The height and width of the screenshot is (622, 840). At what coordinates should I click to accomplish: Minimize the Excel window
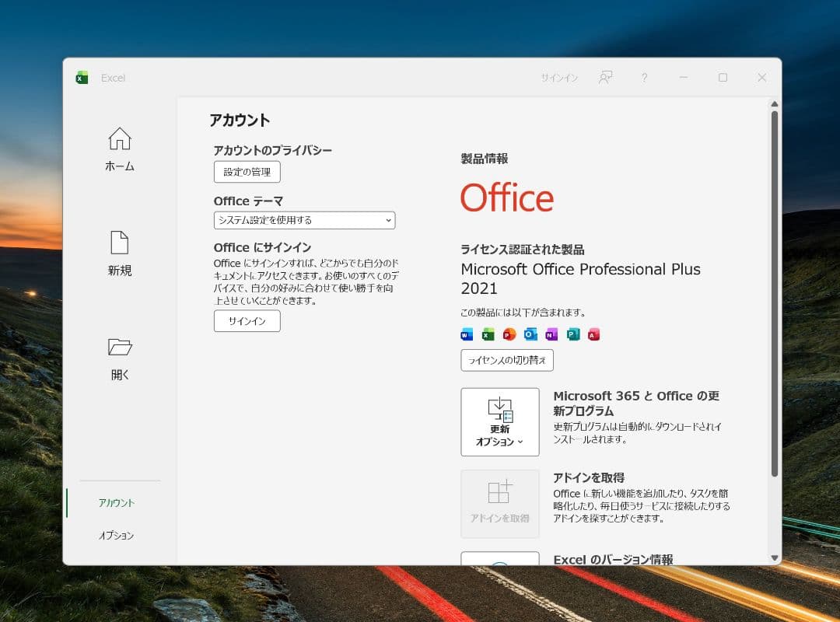click(x=684, y=78)
